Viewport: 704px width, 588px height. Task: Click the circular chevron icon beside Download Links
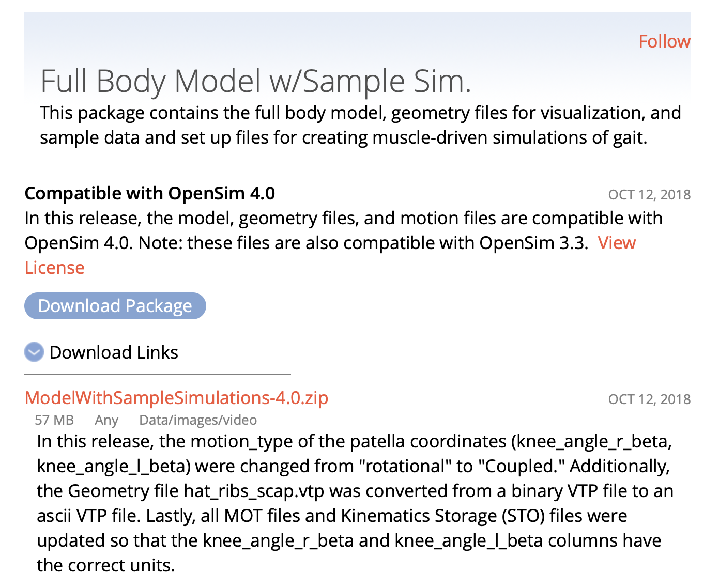34,352
